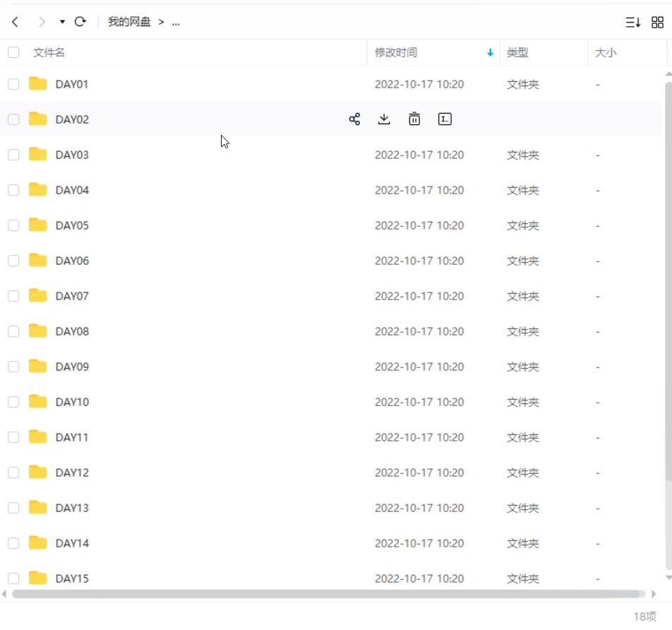Tick the DAY14 checkbox
672x630 pixels.
pos(13,543)
